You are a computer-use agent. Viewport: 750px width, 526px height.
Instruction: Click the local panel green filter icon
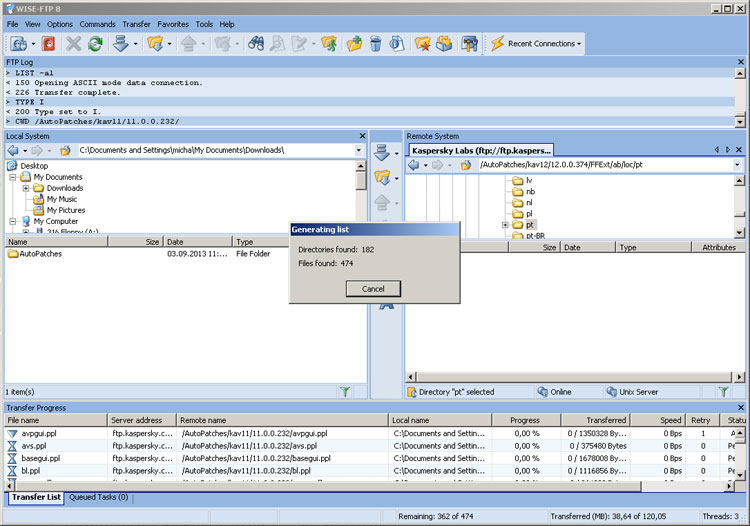coord(345,392)
